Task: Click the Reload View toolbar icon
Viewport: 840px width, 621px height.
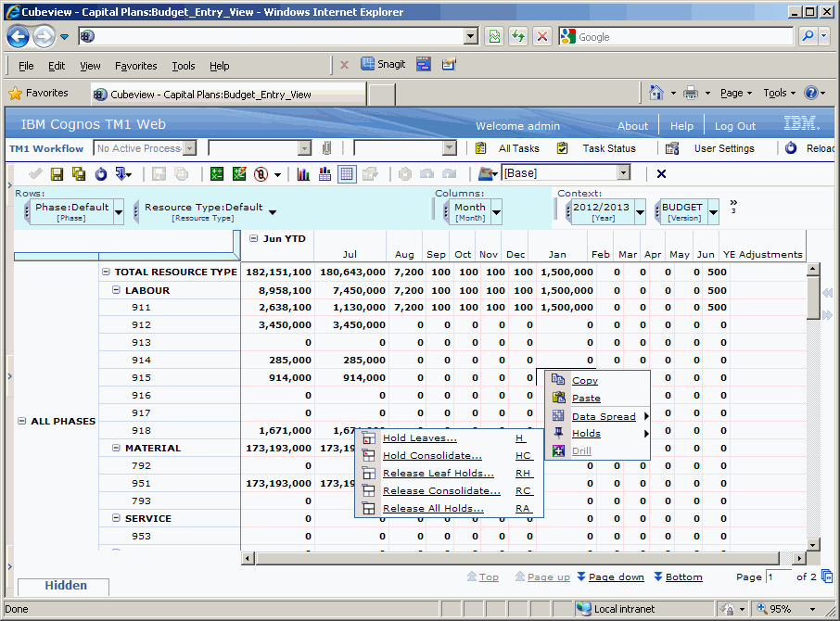Action: pyautogui.click(x=101, y=174)
